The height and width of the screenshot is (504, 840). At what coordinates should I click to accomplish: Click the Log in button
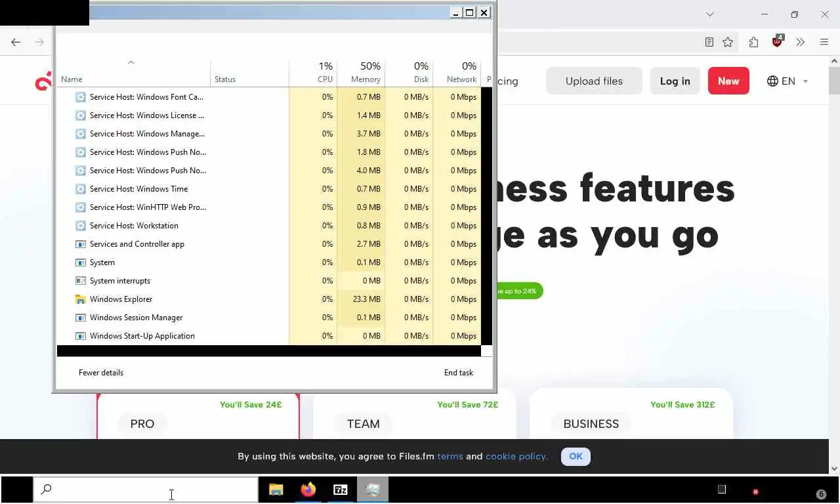pyautogui.click(x=675, y=81)
